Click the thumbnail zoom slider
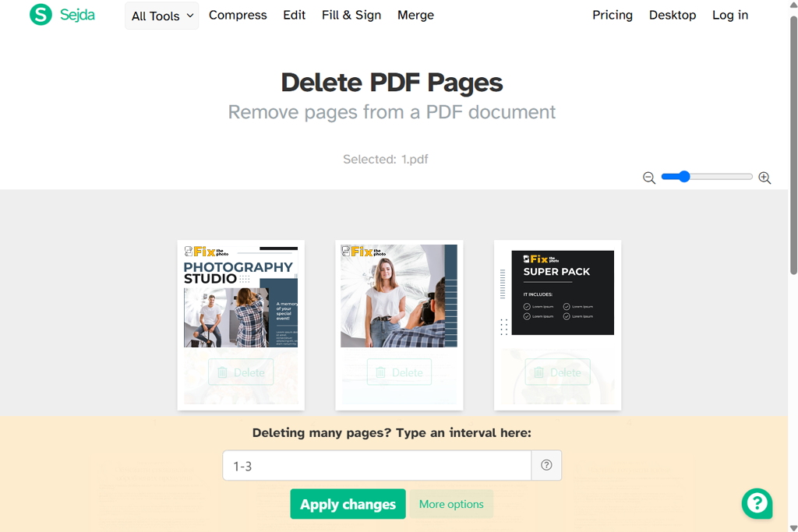798x532 pixels. point(706,177)
